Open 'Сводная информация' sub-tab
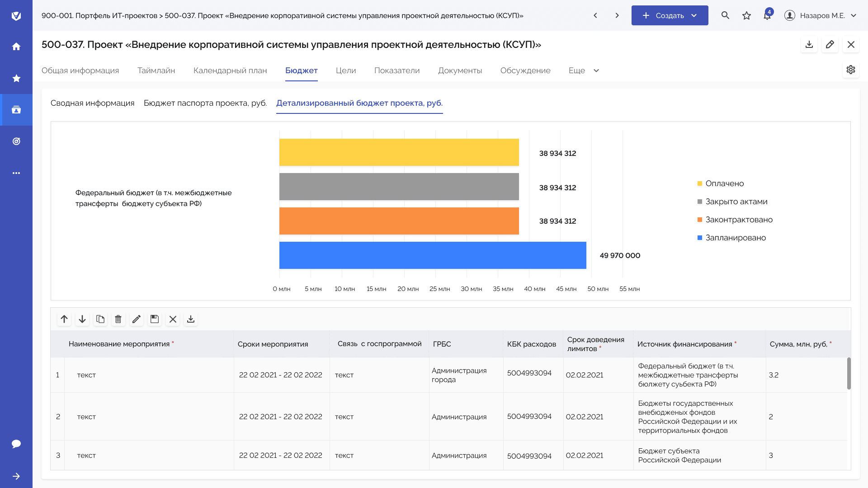Screen dimensions: 868x488 pyautogui.click(x=92, y=103)
